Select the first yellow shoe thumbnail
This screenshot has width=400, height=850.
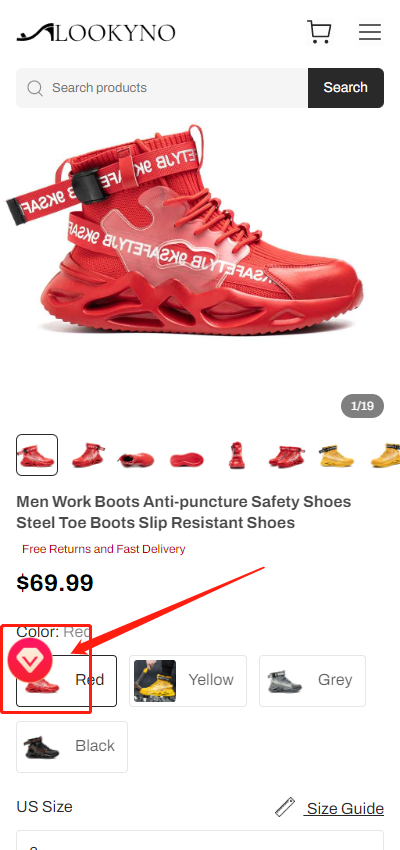click(336, 455)
